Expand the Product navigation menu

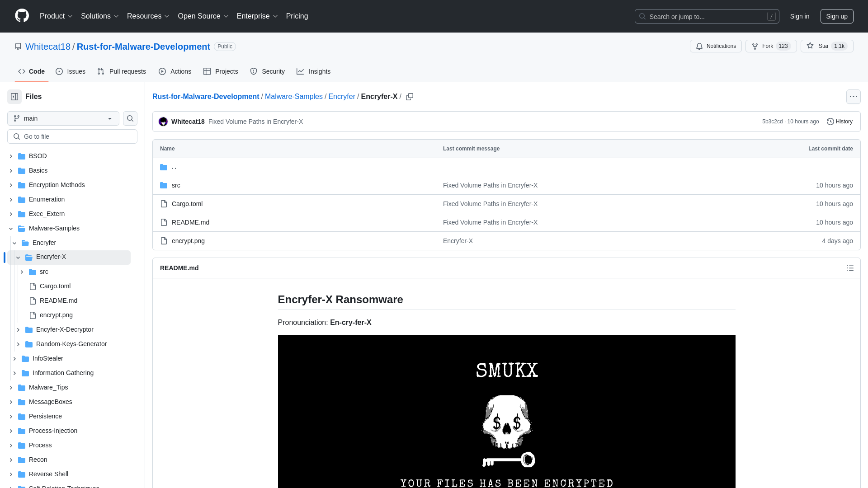(x=56, y=16)
